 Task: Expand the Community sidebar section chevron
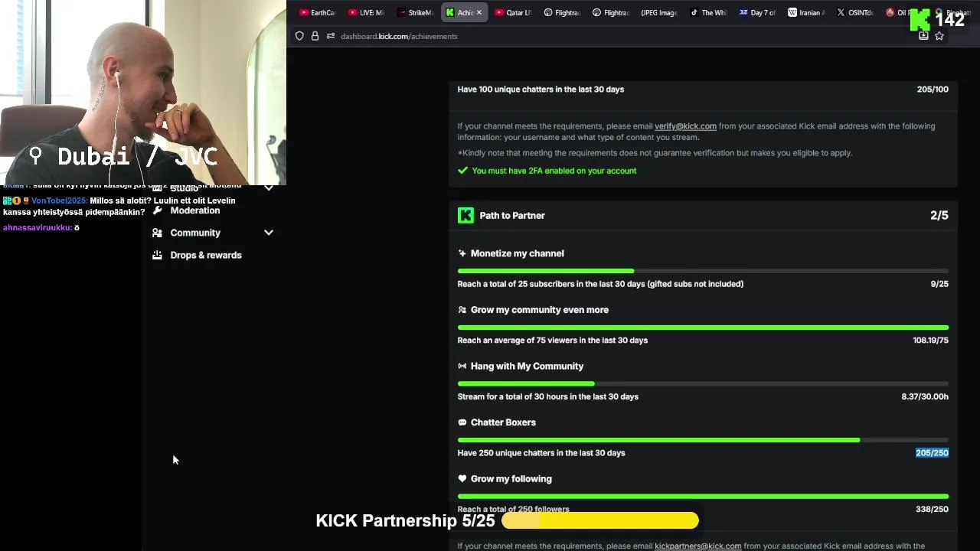(x=269, y=233)
